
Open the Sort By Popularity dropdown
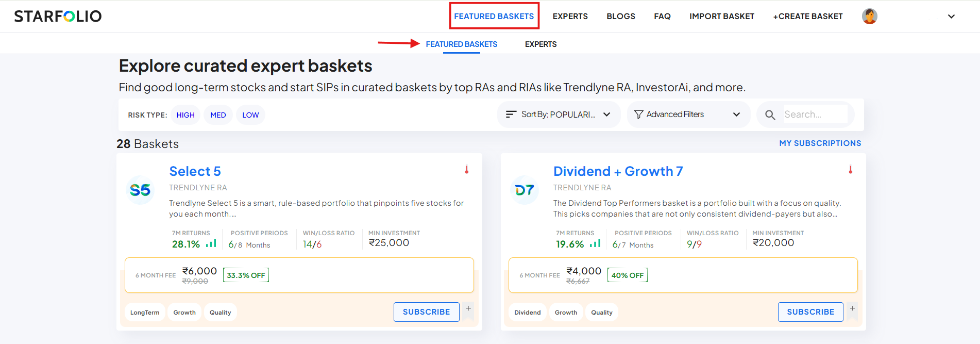click(x=559, y=114)
